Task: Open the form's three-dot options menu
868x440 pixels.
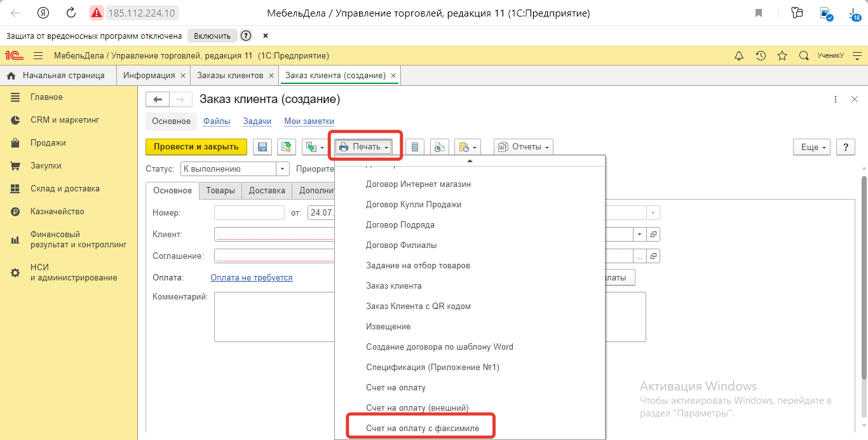Action: click(836, 99)
